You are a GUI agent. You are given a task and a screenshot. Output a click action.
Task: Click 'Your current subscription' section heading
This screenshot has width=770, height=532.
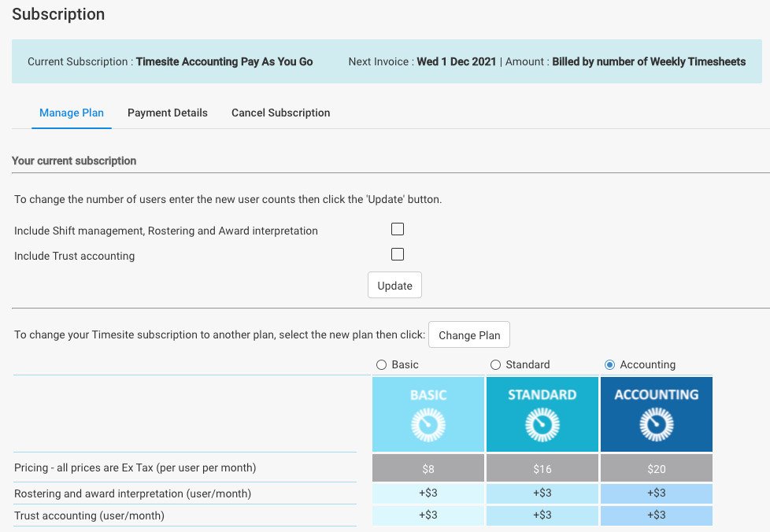74,161
